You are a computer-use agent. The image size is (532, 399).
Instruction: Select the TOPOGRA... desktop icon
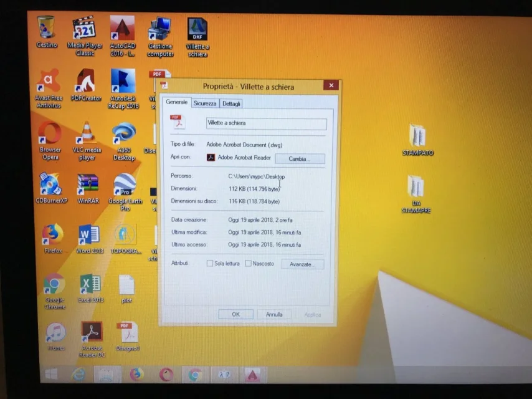(x=126, y=239)
